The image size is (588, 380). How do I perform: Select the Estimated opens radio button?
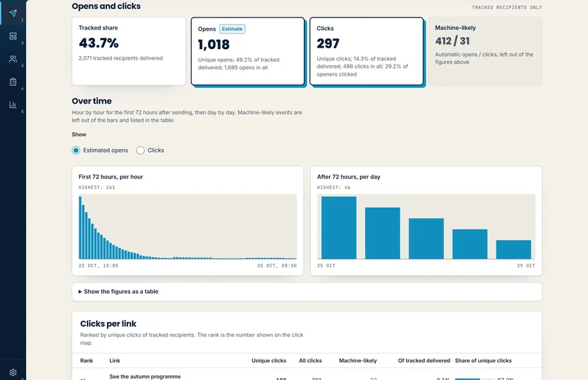76,150
